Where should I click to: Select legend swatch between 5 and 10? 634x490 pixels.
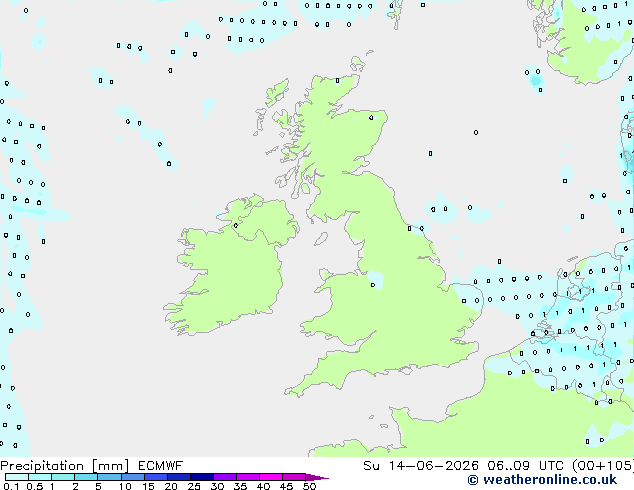coord(109,477)
